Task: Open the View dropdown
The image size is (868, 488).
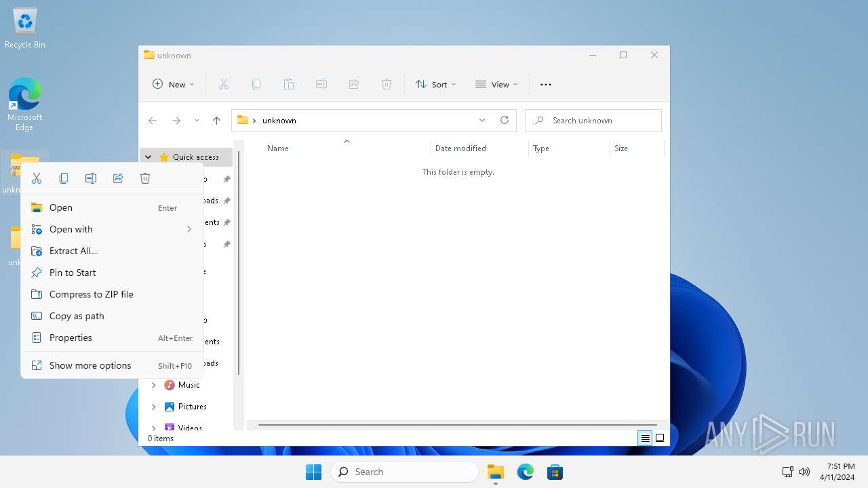Action: pyautogui.click(x=496, y=84)
